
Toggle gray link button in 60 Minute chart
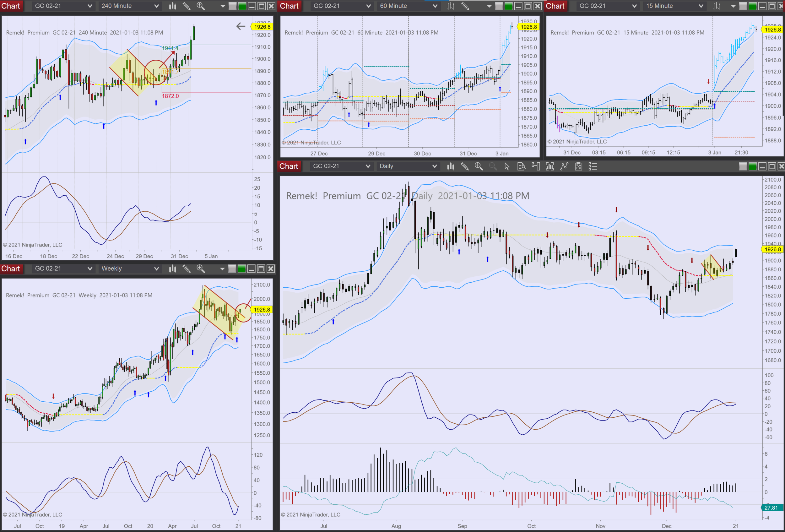(499, 6)
